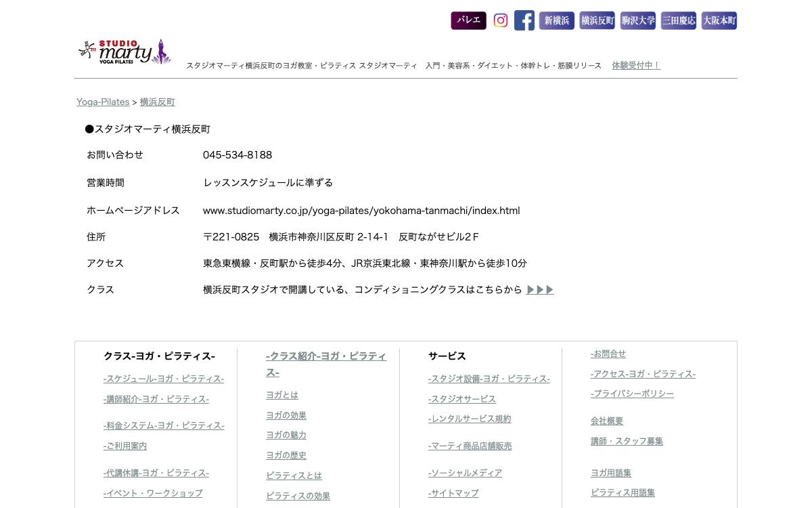
Task: Go to the 大阪本町 studio badge
Action: [719, 20]
